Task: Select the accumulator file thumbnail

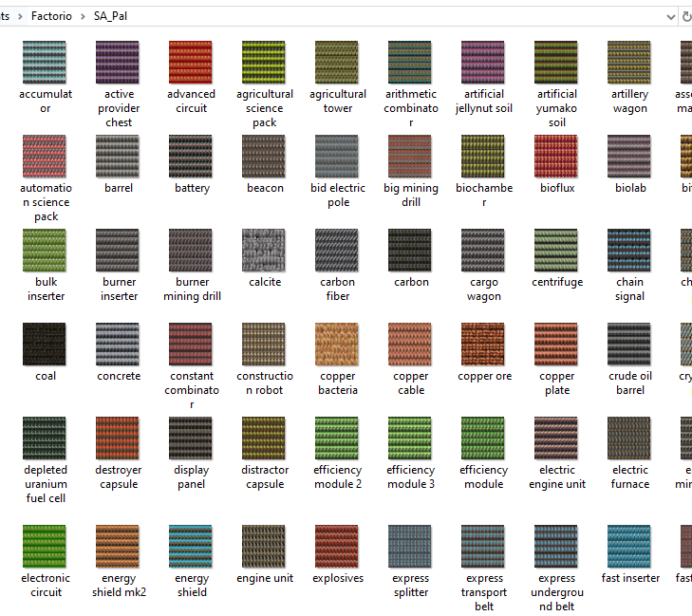Action: (x=44, y=63)
